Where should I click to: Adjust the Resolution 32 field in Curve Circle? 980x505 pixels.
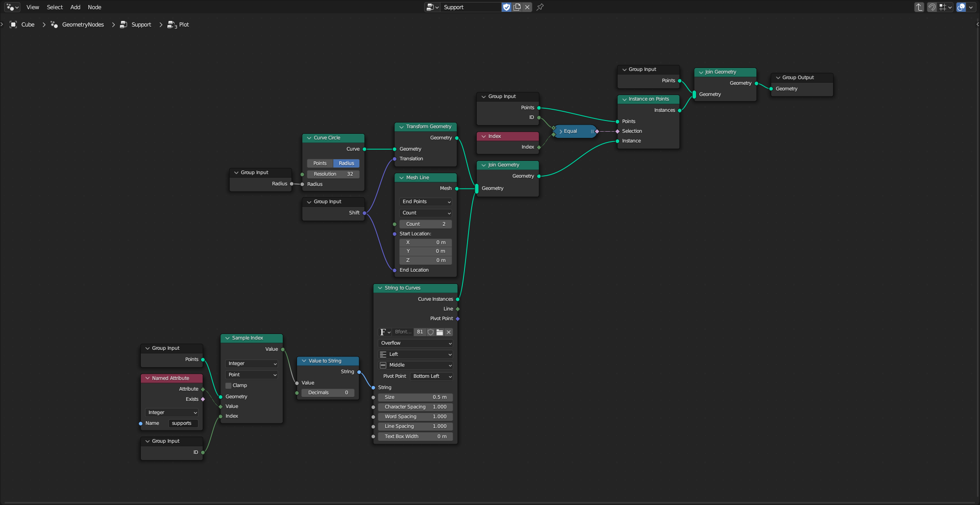(x=333, y=174)
